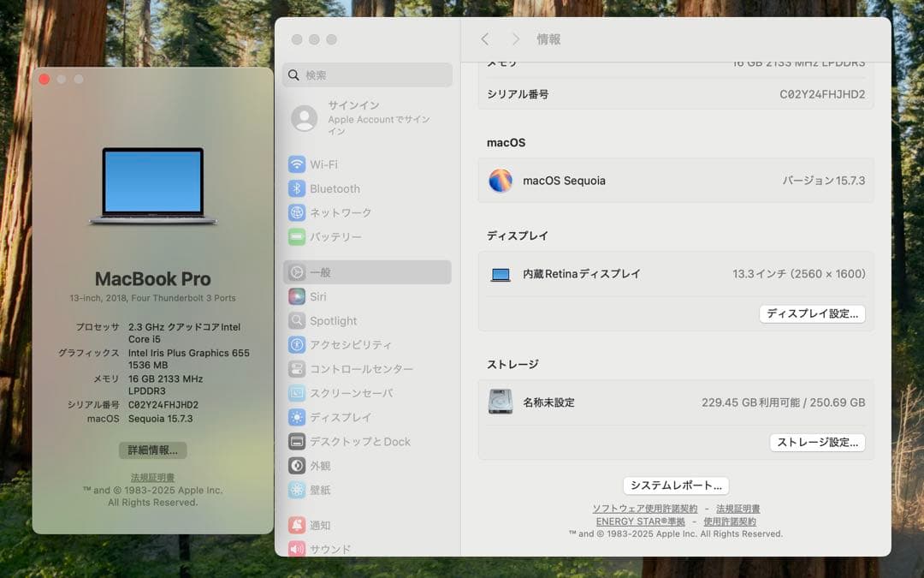Click 229.45 GB利用可能 / 250.69 GB text
Viewport: 924px width, 578px height.
click(x=783, y=402)
